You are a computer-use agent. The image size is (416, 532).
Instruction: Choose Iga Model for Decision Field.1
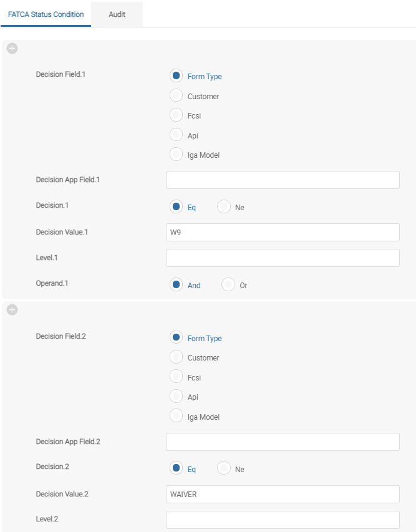pyautogui.click(x=176, y=154)
